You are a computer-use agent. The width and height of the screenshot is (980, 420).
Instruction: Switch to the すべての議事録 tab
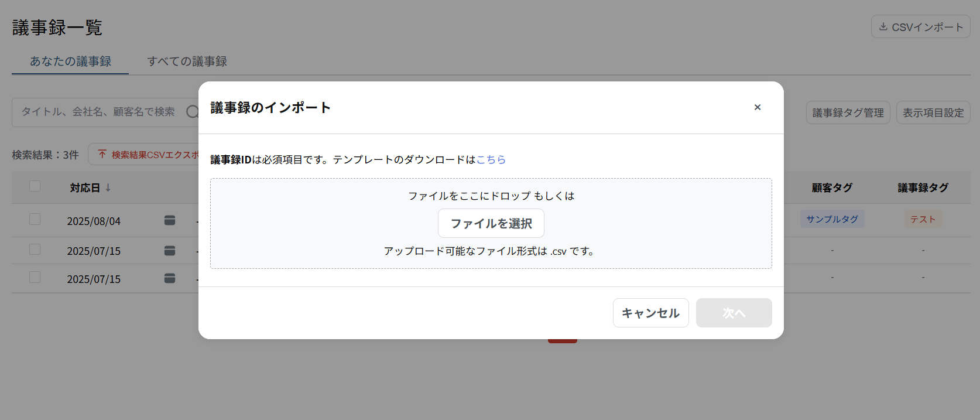tap(187, 62)
